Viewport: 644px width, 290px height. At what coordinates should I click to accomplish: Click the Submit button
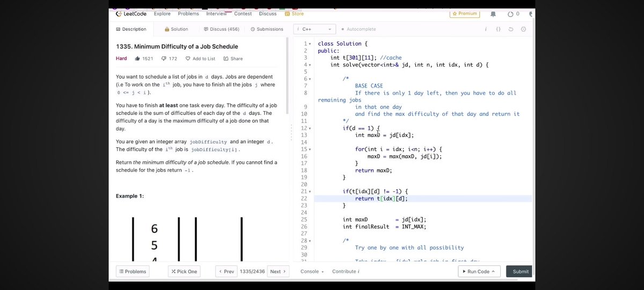(x=519, y=271)
